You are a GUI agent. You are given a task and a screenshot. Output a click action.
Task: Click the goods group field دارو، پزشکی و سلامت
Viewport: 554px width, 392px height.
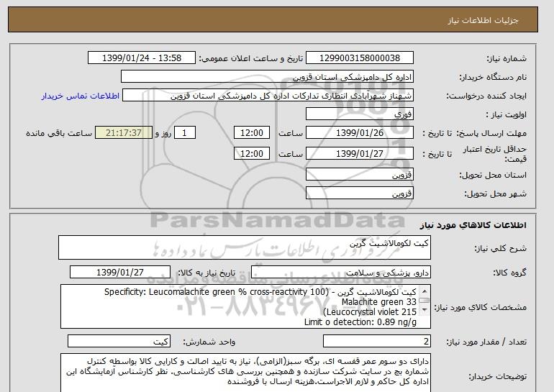tap(340, 273)
